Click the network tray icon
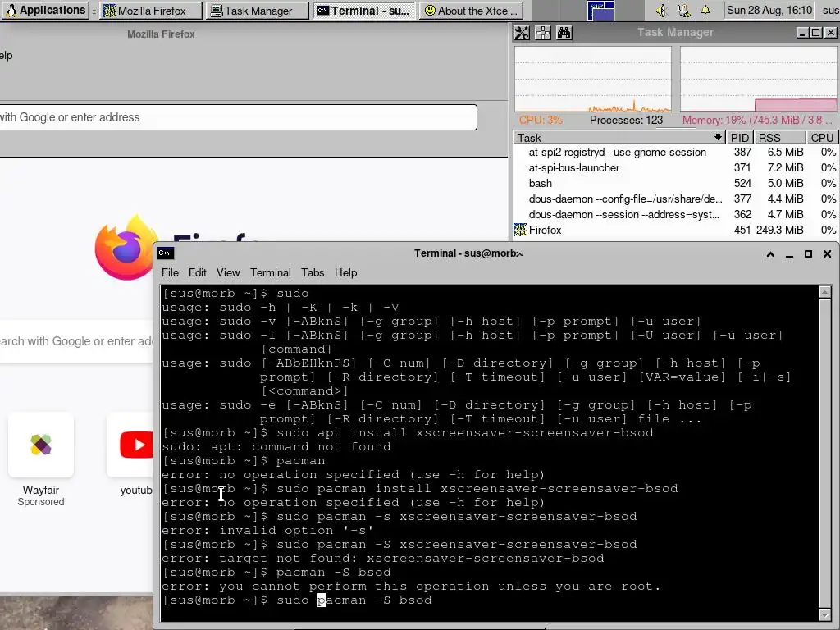The image size is (840, 630). [x=683, y=10]
